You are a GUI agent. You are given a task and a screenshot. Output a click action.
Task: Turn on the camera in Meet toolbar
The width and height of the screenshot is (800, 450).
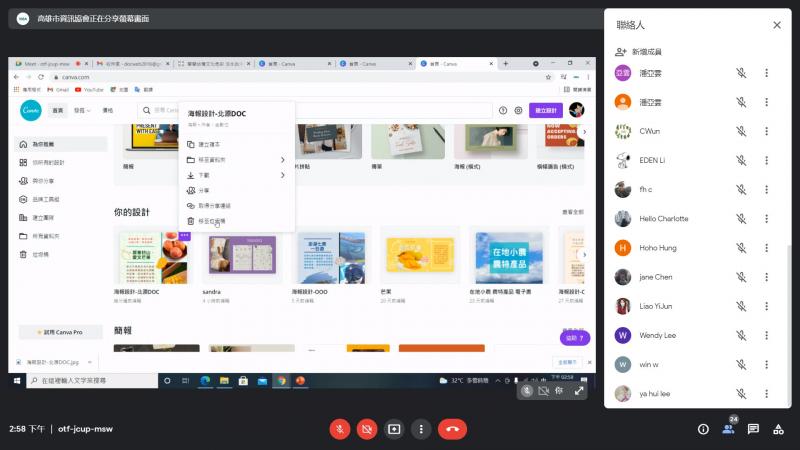pyautogui.click(x=367, y=429)
